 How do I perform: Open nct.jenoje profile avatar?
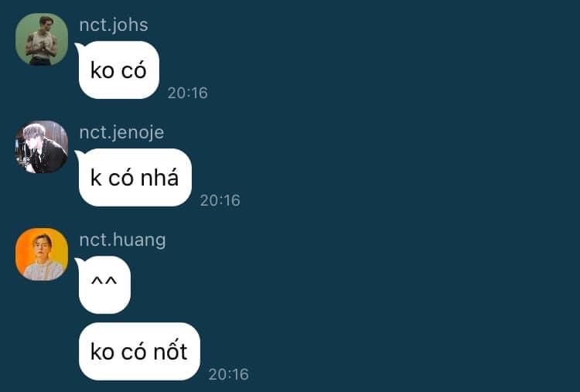[x=42, y=147]
